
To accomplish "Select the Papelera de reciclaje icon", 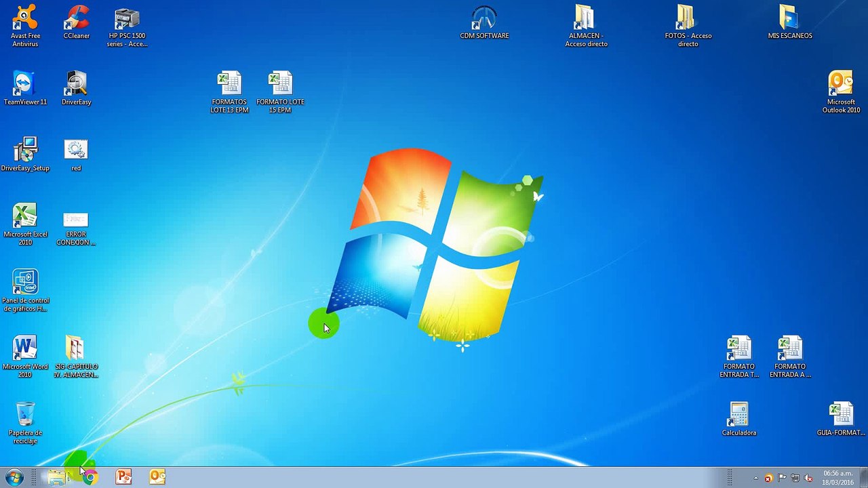I will pos(25,423).
